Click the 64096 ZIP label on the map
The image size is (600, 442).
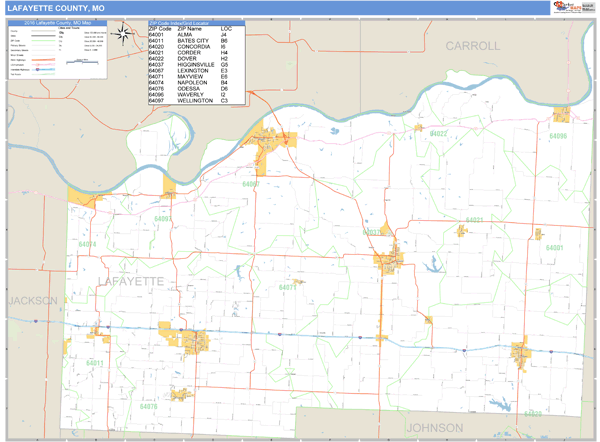pos(557,136)
